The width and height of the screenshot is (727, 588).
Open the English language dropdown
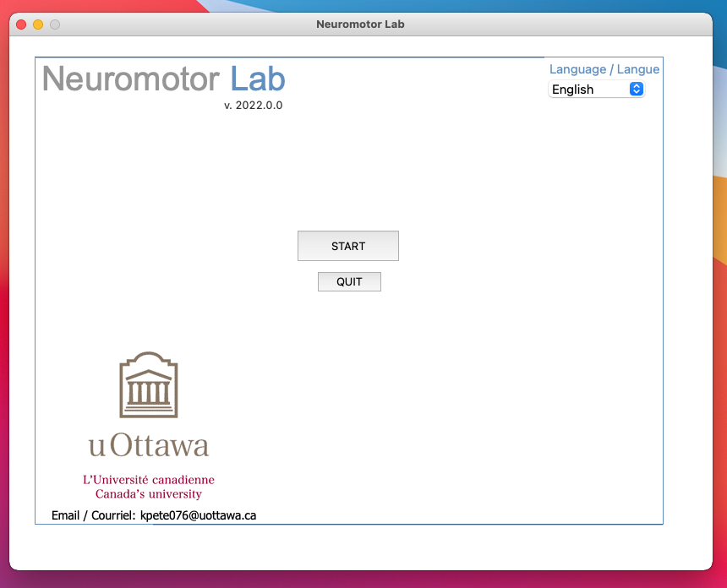click(596, 89)
